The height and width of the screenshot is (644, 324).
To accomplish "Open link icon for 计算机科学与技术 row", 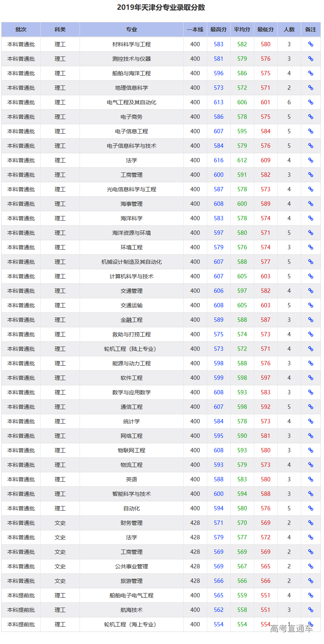I will coord(310,276).
